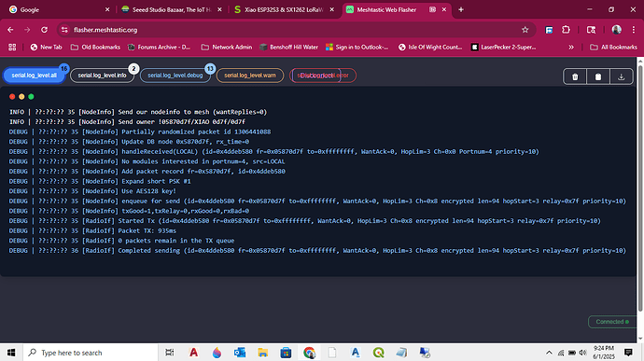This screenshot has height=361, width=644.
Task: Click the green terminal window dot
Action: pyautogui.click(x=31, y=96)
